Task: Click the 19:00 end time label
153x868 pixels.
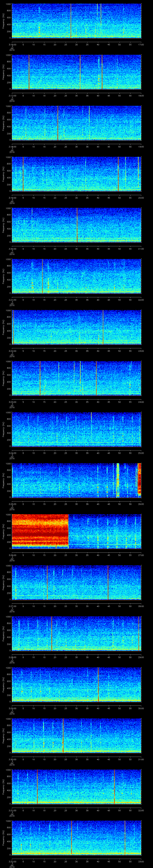Action: [x=141, y=147]
